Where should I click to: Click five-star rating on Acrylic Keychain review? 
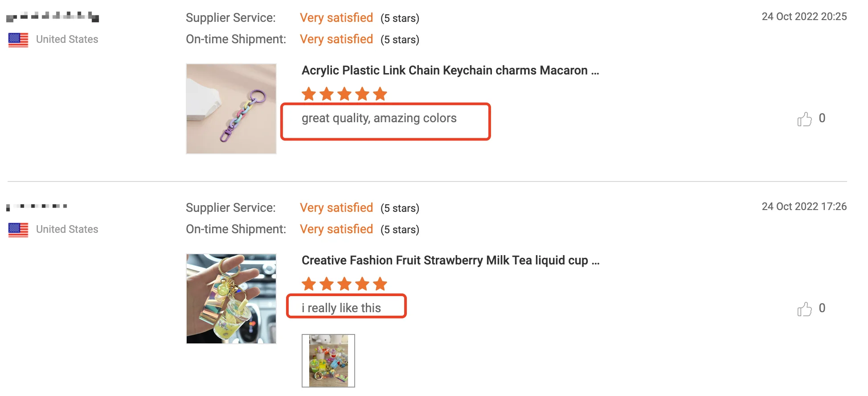pos(344,94)
